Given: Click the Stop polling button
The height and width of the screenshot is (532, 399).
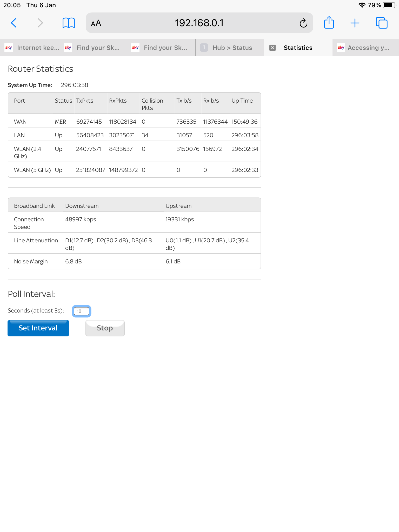Looking at the screenshot, I should click(105, 328).
